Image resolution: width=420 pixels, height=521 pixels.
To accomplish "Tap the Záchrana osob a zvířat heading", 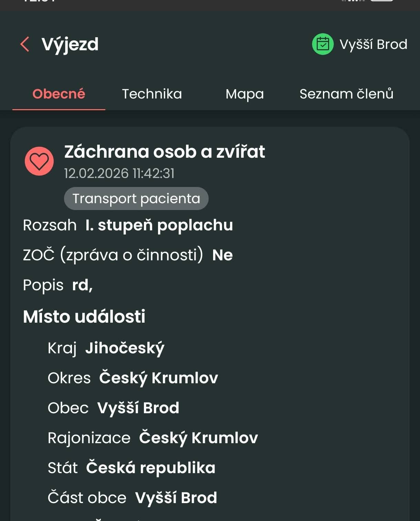I will click(165, 152).
